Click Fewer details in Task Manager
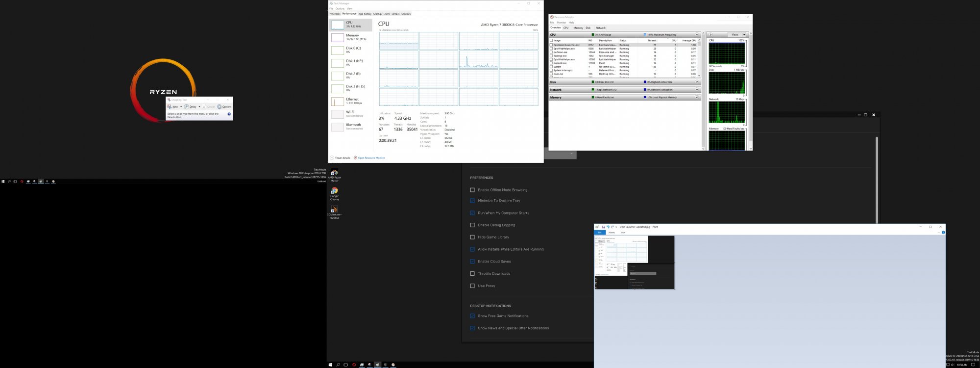Viewport: 980px width, 368px height. (342, 158)
